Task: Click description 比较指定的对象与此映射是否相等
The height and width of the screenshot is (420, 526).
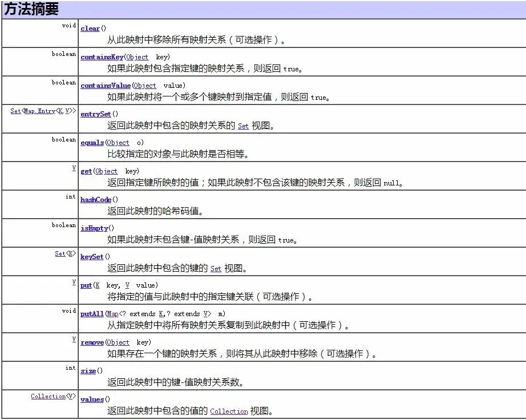Action: [178, 154]
